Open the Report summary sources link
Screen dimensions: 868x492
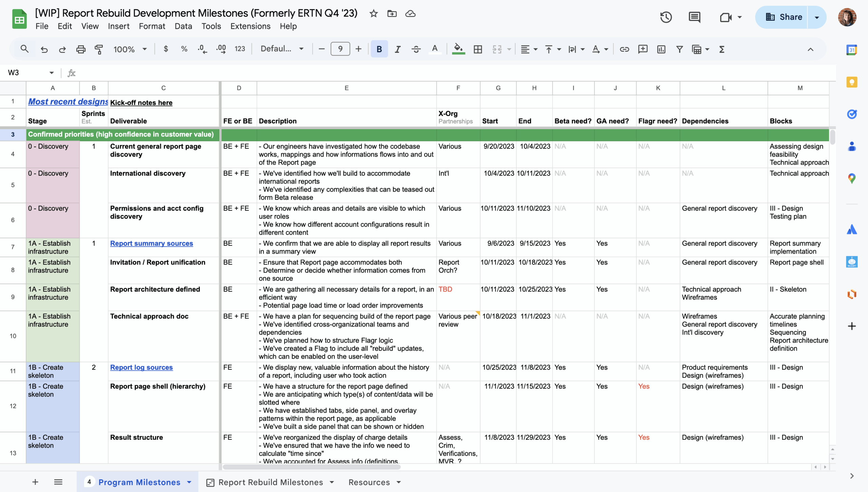151,243
